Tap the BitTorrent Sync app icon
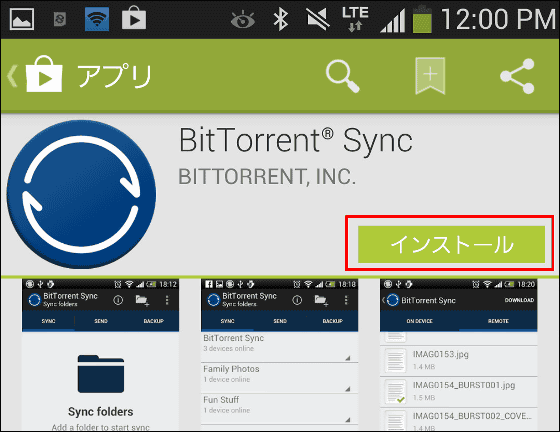The image size is (560, 432). point(81,194)
